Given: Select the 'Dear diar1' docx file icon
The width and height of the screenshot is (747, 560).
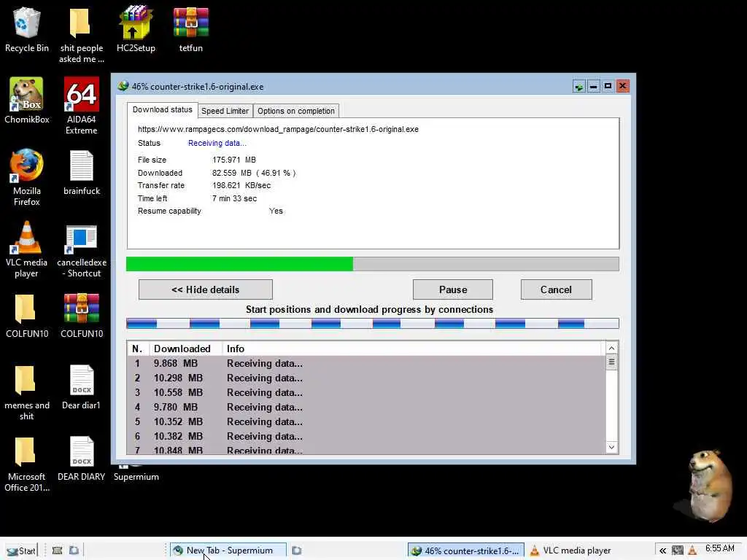Looking at the screenshot, I should click(x=81, y=386).
